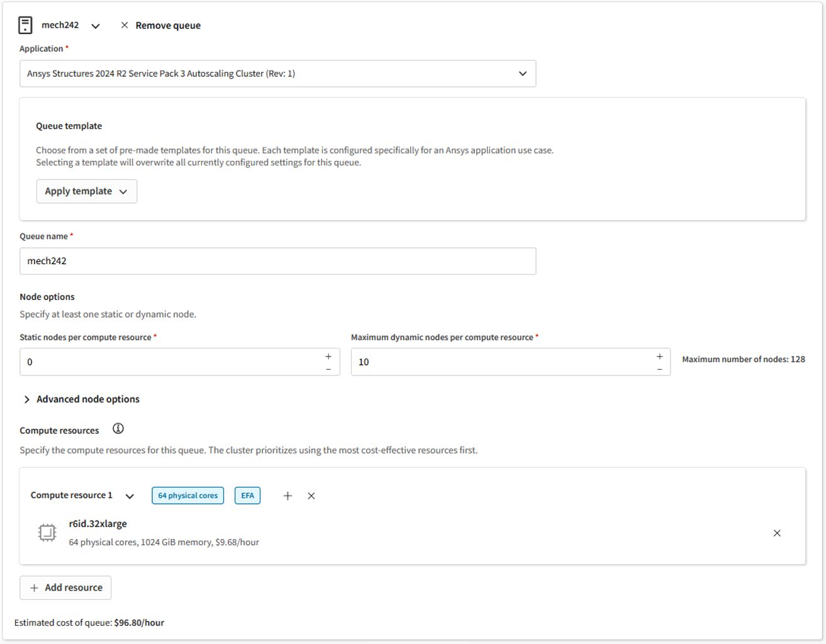Click the X icon next to Remove queue label
The height and width of the screenshot is (644, 826).
tap(124, 25)
